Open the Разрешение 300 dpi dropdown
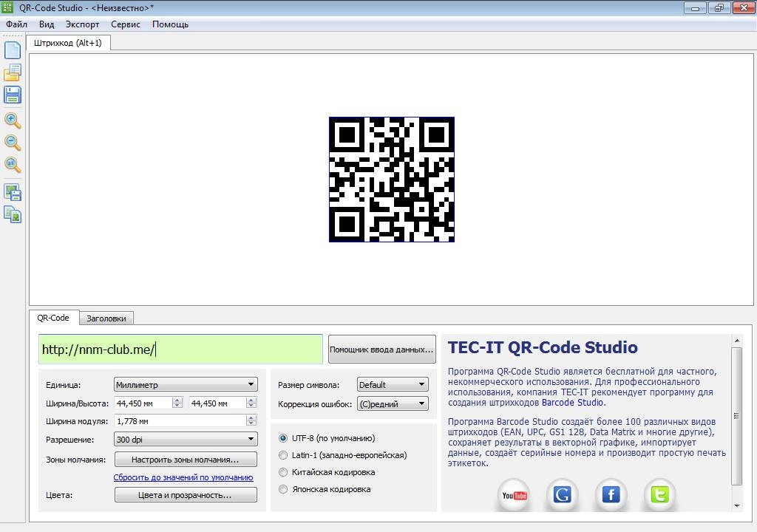Viewport: 757px width, 532px height. click(186, 440)
